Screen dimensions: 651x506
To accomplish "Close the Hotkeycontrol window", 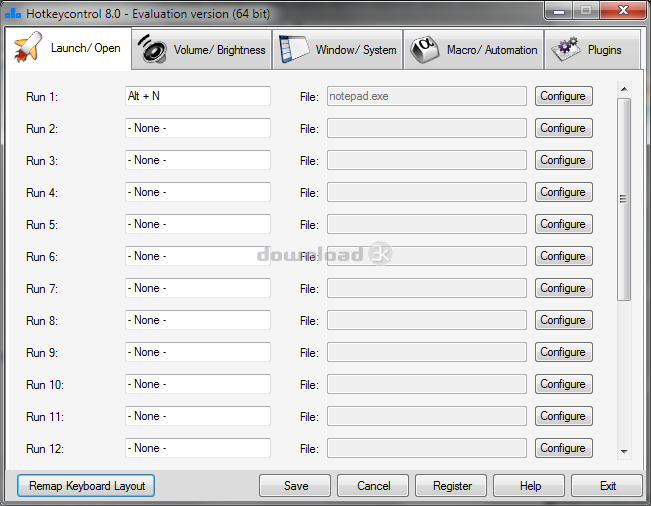I will coord(623,11).
